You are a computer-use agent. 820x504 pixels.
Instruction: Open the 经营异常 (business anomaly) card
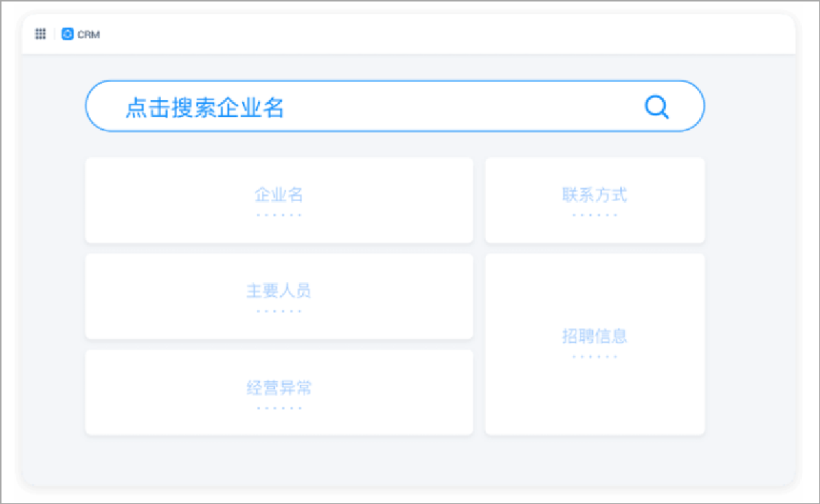pyautogui.click(x=279, y=392)
